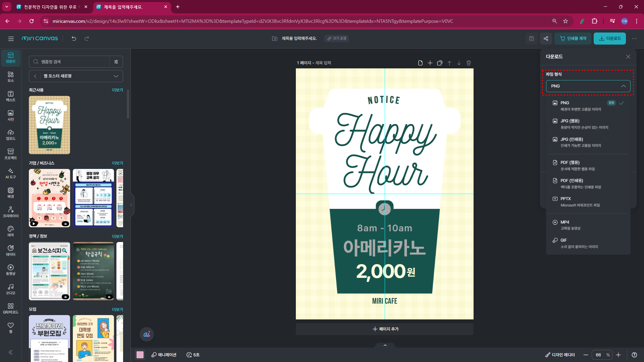Open the AI assistant floating button

(x=147, y=334)
